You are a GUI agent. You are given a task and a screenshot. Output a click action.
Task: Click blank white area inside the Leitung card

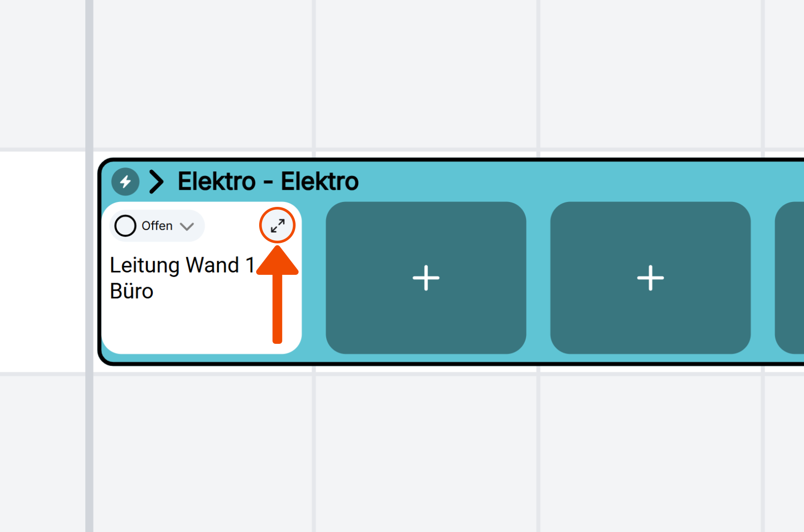(x=187, y=328)
